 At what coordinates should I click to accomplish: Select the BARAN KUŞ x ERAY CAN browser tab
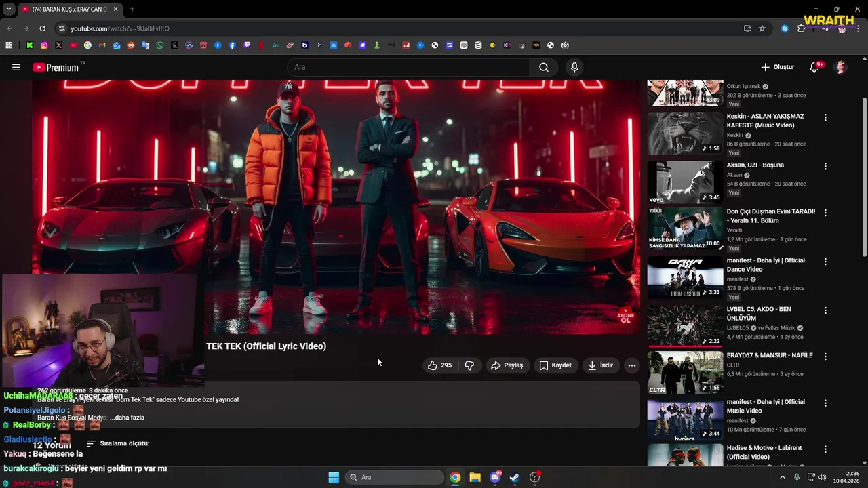(x=69, y=9)
